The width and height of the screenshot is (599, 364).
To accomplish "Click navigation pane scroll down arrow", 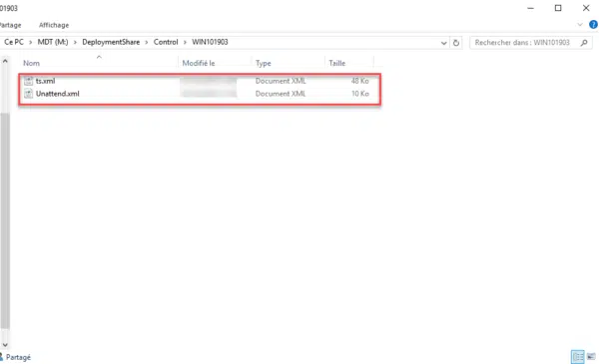I will click(5, 345).
